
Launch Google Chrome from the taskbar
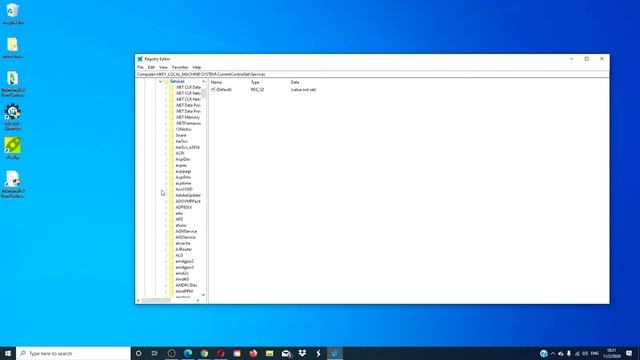click(x=204, y=353)
